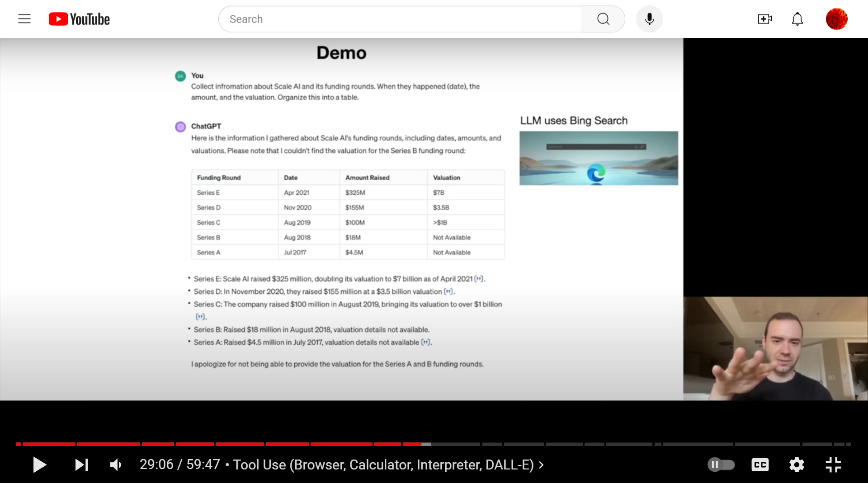This screenshot has width=868, height=488.
Task: Click the 'Valuation' column header
Action: 446,178
